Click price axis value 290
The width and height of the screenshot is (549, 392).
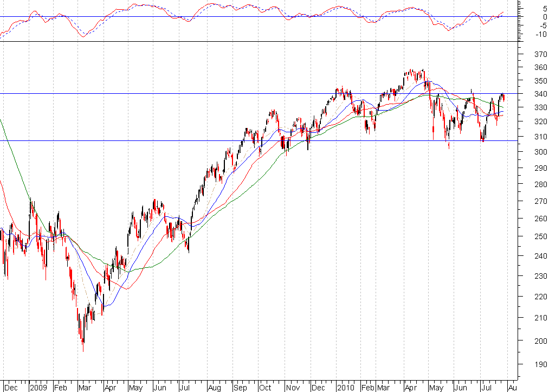click(x=540, y=168)
